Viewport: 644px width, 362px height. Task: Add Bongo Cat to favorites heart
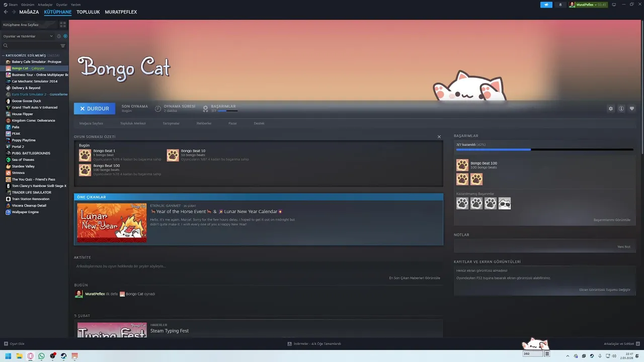point(632,109)
